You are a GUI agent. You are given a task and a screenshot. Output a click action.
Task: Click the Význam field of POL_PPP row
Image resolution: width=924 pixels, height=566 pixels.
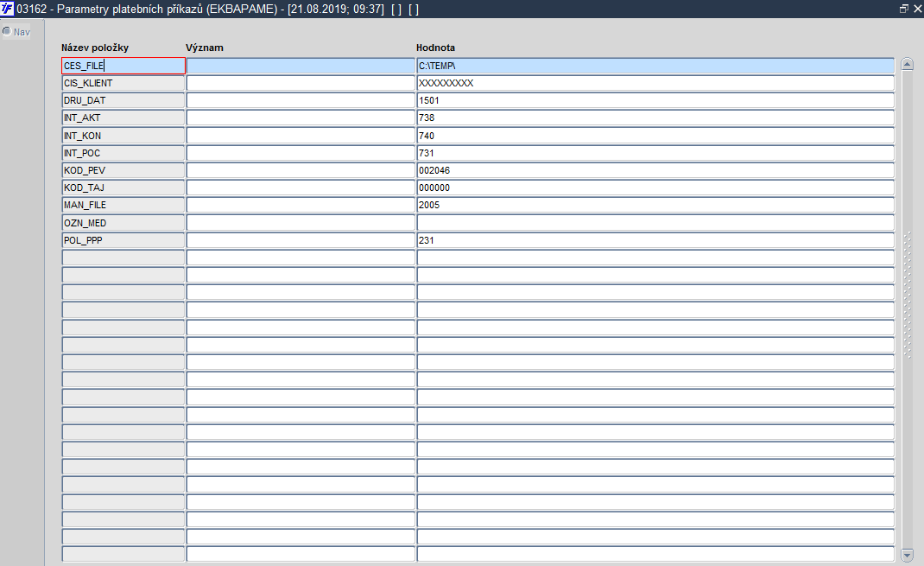(301, 240)
